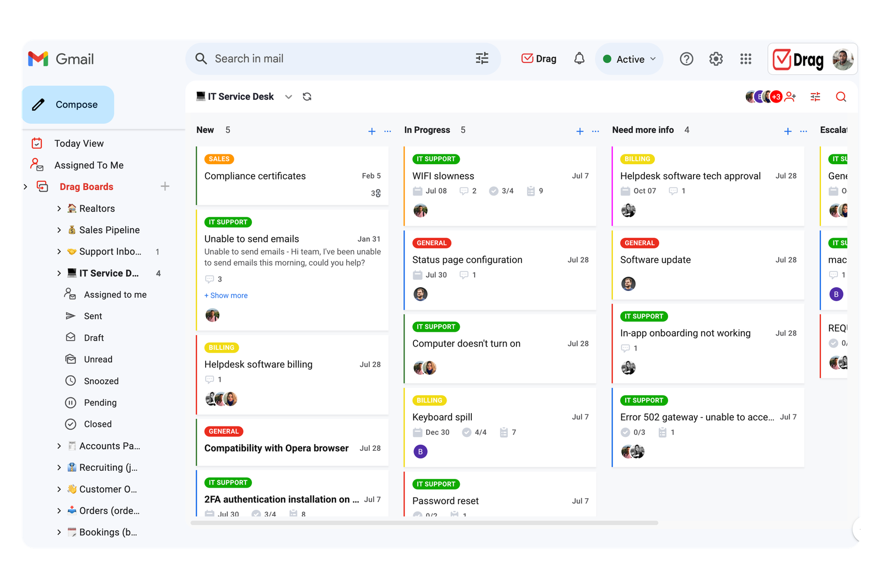Open Helpdesk software tech approval card
The image size is (882, 588).
708,186
